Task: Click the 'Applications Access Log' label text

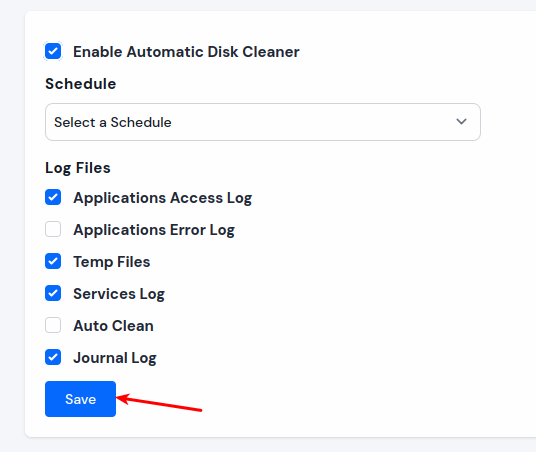Action: [163, 198]
